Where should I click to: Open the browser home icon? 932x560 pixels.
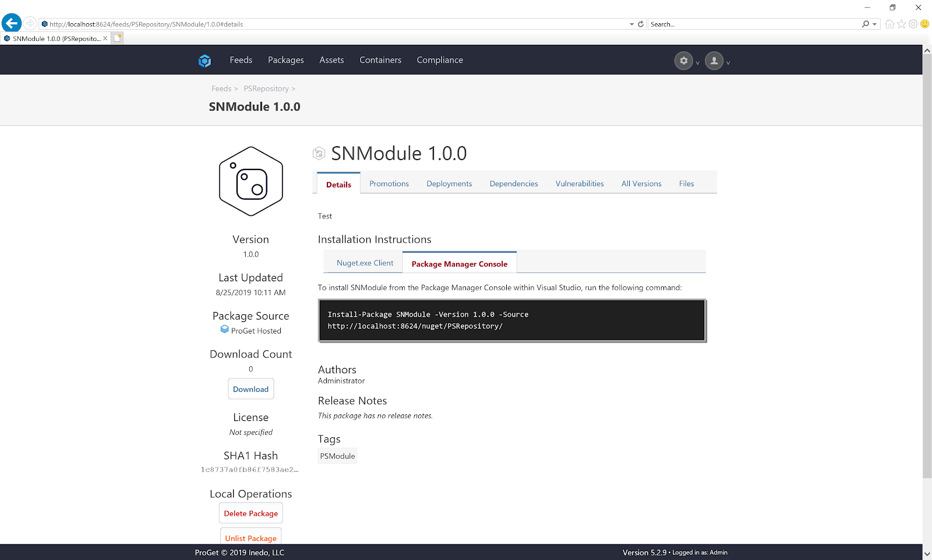(x=889, y=24)
